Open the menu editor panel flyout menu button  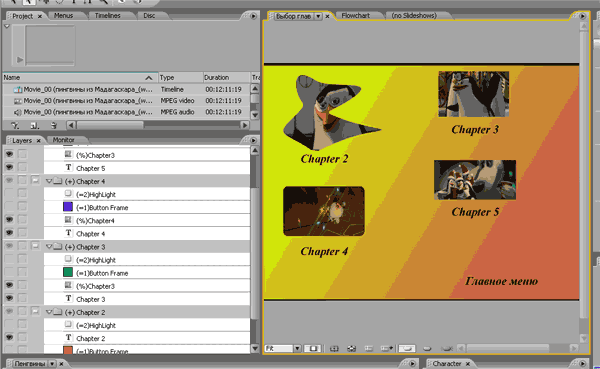tap(582, 16)
